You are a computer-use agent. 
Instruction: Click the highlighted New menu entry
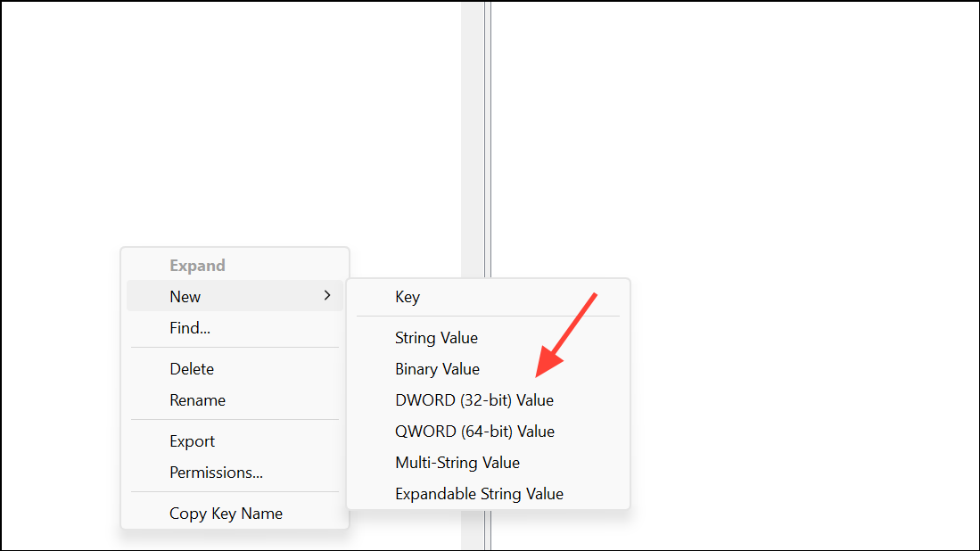(x=185, y=296)
